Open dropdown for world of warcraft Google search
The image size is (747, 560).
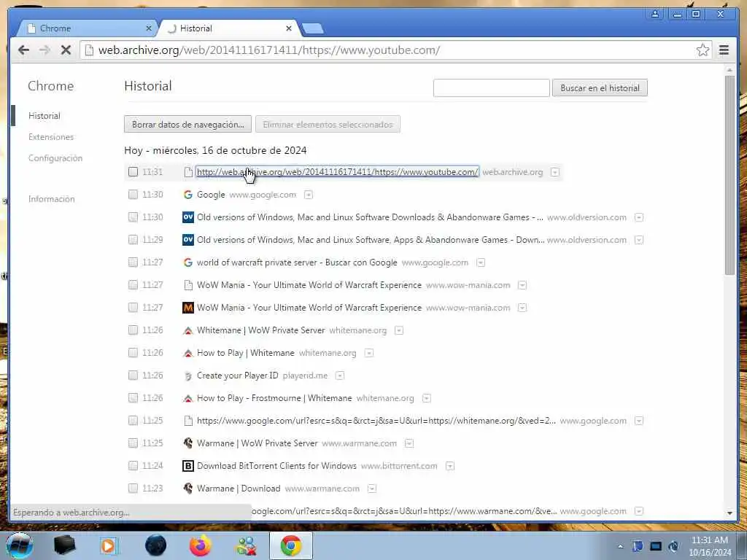481,262
